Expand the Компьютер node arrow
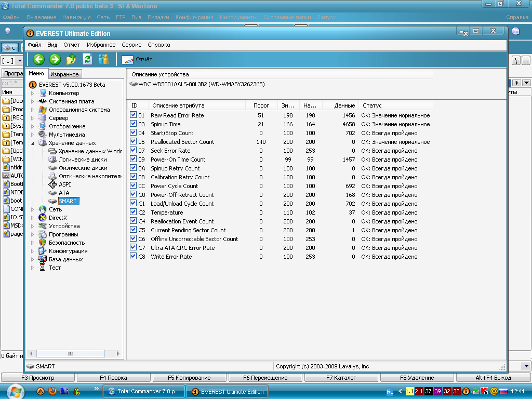Viewport: 532px width, 399px height. pyautogui.click(x=33, y=93)
